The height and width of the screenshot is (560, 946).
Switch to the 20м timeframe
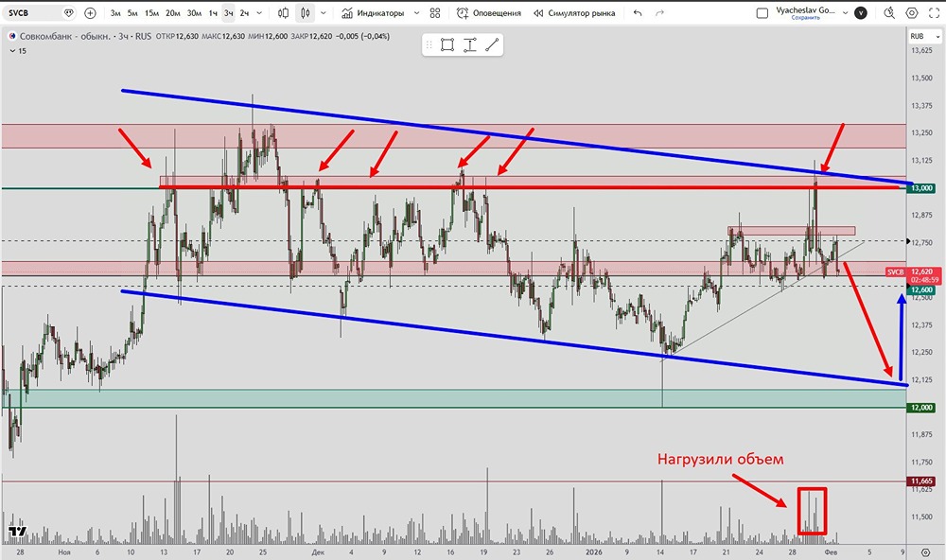pos(172,12)
